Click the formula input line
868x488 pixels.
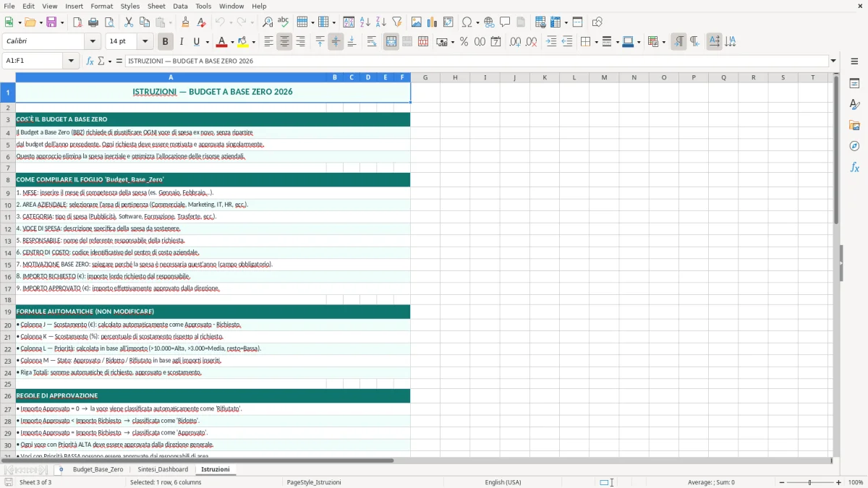476,61
